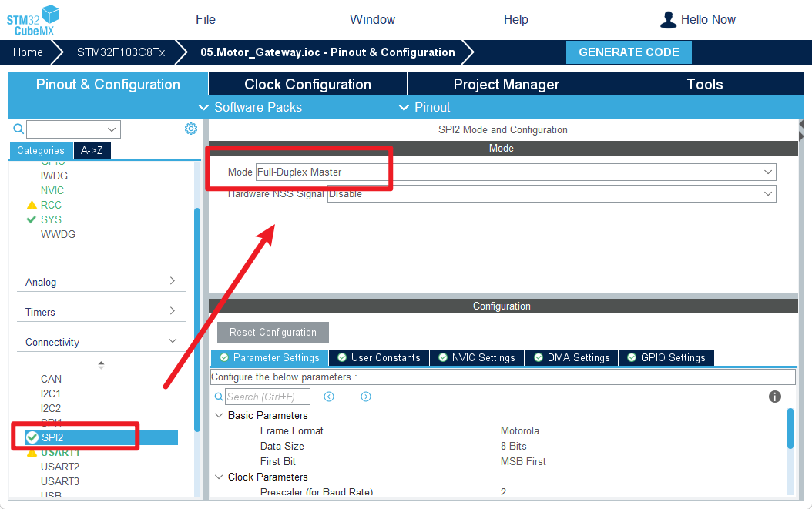The height and width of the screenshot is (509, 812).
Task: Click the STM32CubeMX logo icon
Action: click(x=34, y=20)
